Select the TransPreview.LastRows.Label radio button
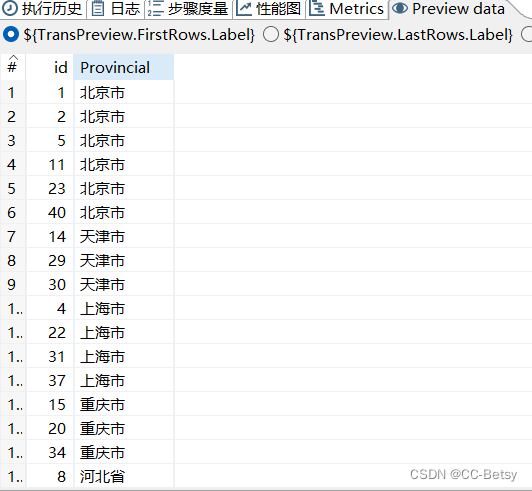The width and height of the screenshot is (532, 491). [x=271, y=34]
